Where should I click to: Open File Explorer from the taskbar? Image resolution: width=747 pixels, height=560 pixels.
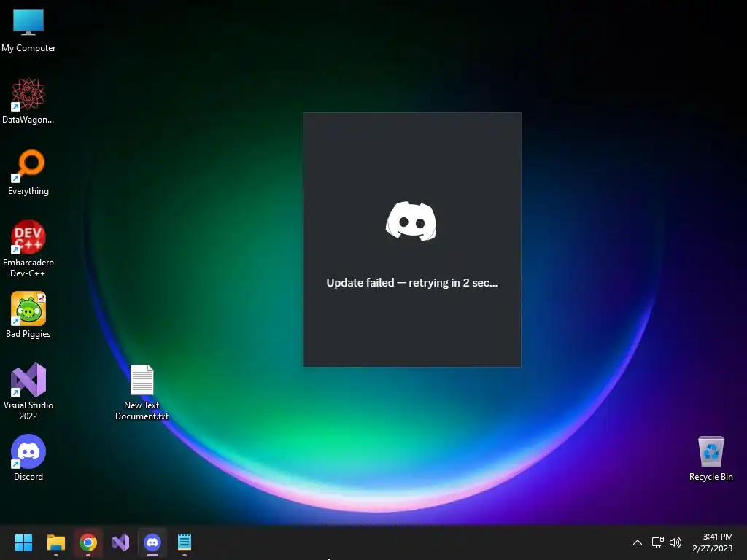[55, 542]
